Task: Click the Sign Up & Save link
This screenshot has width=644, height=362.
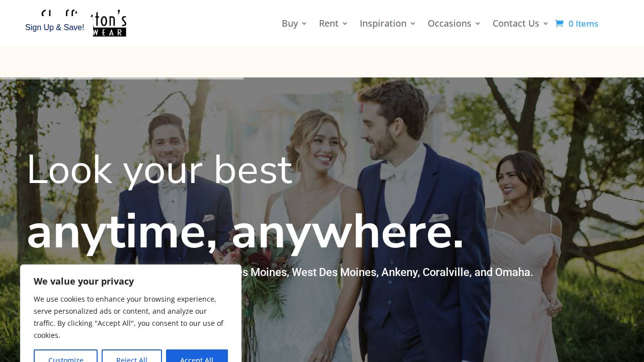Action: click(x=55, y=28)
